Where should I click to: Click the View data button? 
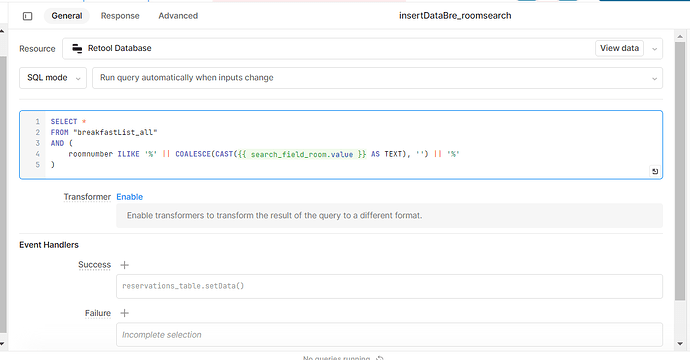pos(619,48)
